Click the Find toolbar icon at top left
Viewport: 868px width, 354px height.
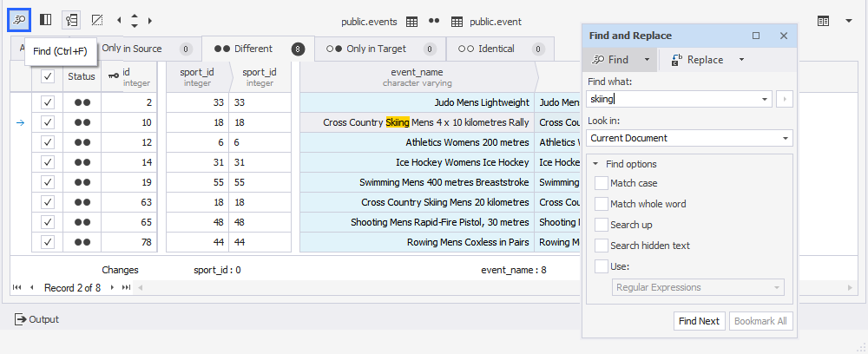pos(19,19)
